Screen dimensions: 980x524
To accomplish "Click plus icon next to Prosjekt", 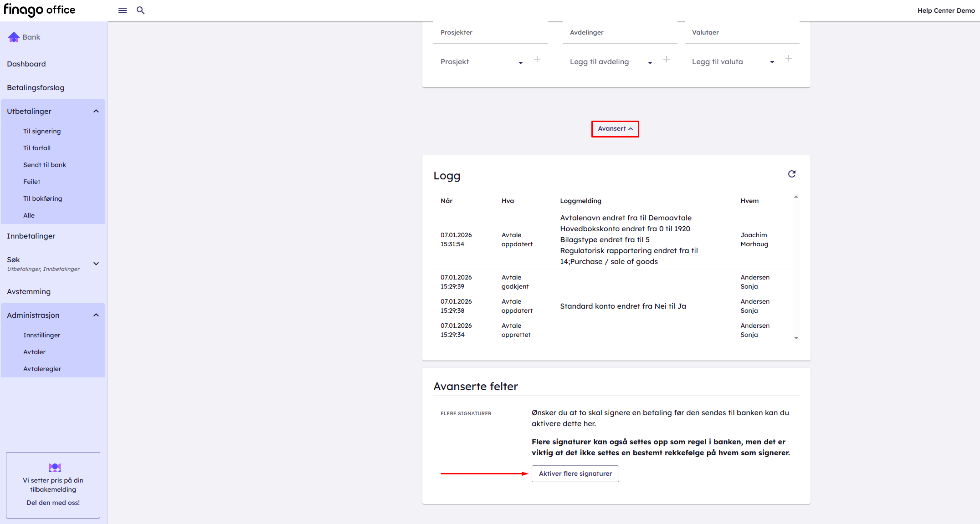I will [537, 59].
